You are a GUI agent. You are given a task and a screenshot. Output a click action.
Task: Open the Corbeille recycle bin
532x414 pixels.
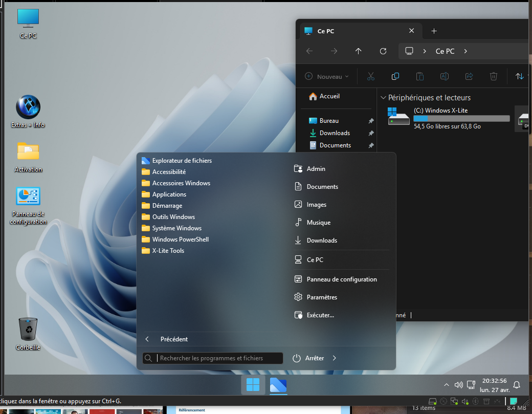click(28, 334)
